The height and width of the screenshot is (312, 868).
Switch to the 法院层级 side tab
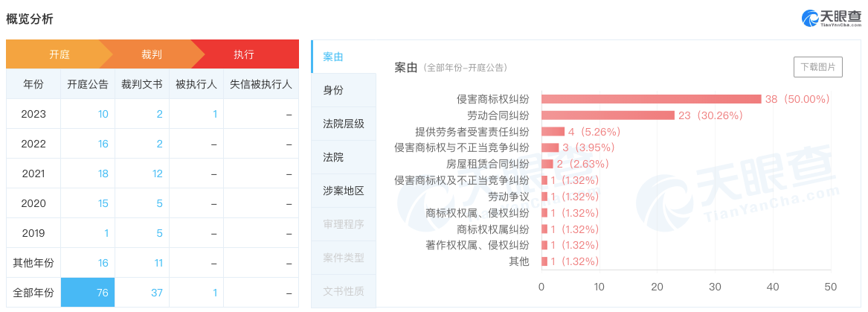pyautogui.click(x=344, y=124)
